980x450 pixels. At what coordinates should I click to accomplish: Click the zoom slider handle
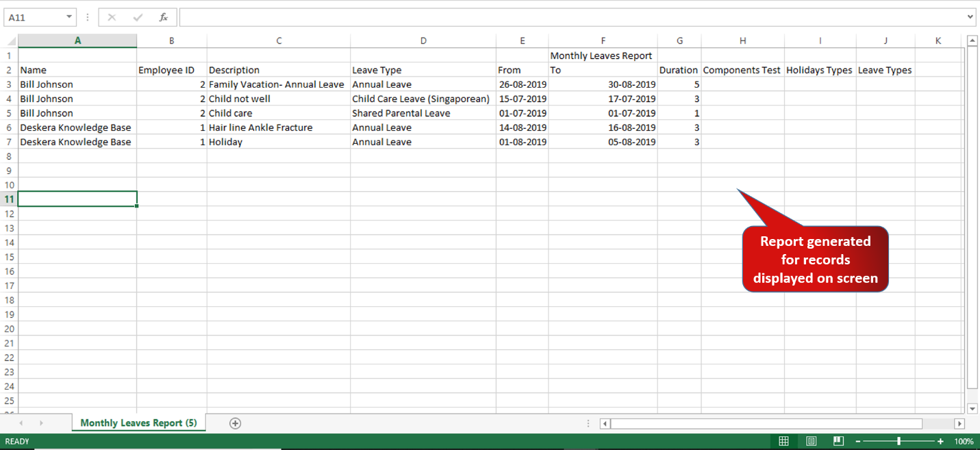click(898, 441)
